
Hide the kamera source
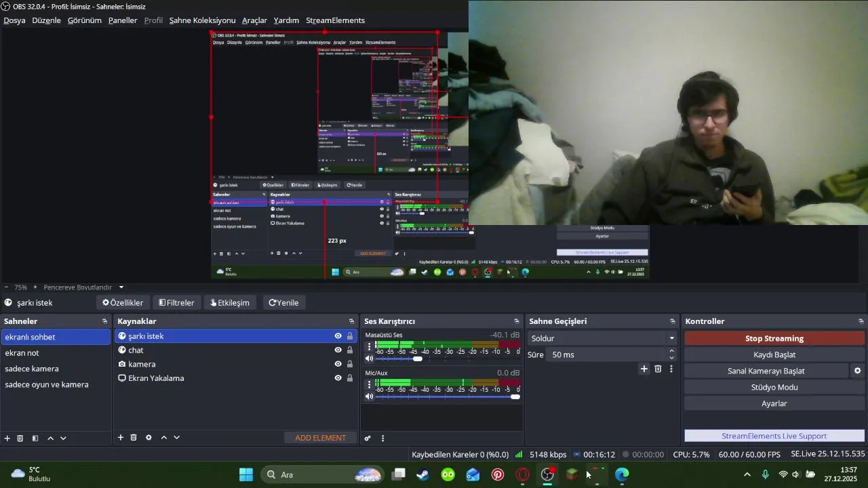338,364
